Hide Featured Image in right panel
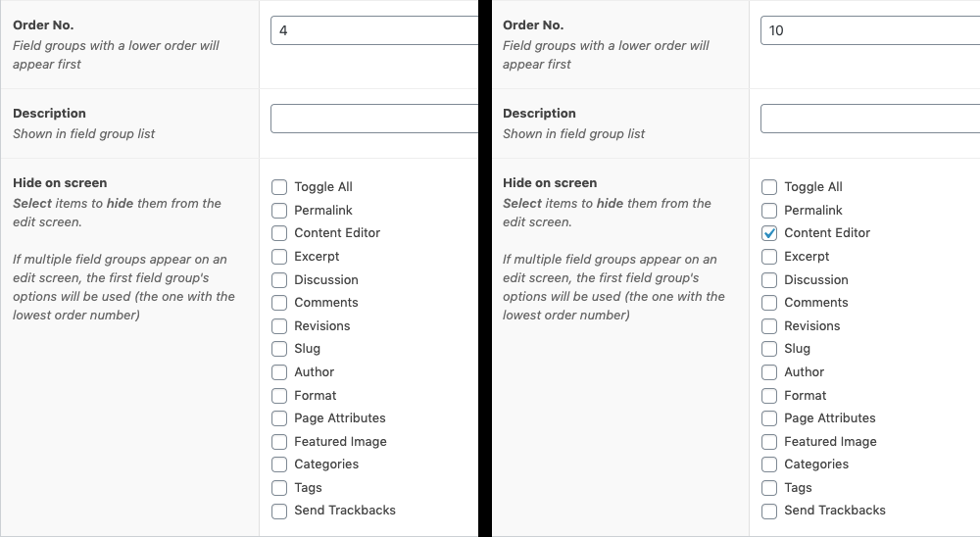Image resolution: width=980 pixels, height=537 pixels. 769,442
